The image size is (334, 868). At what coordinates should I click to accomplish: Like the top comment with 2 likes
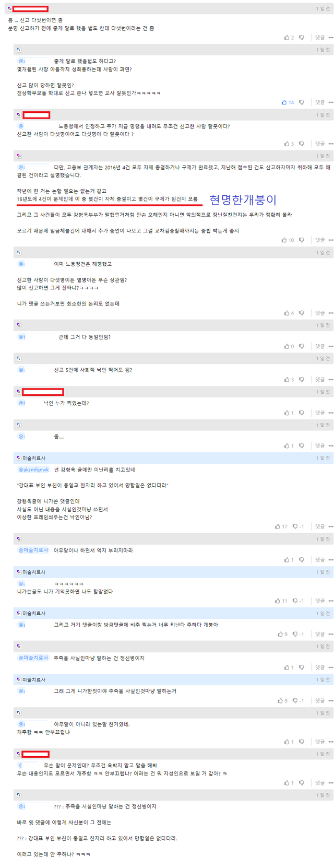(287, 38)
